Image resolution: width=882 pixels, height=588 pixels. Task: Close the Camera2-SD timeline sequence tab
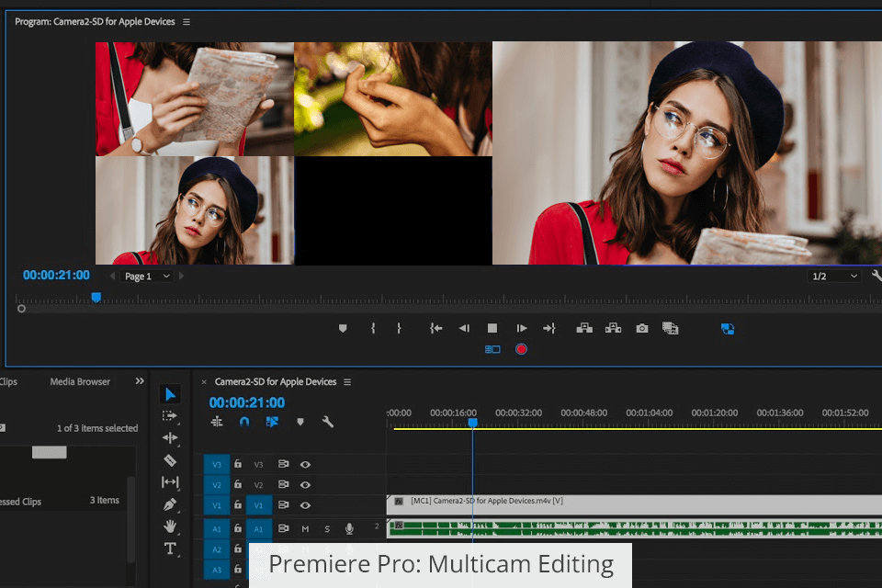pyautogui.click(x=204, y=382)
